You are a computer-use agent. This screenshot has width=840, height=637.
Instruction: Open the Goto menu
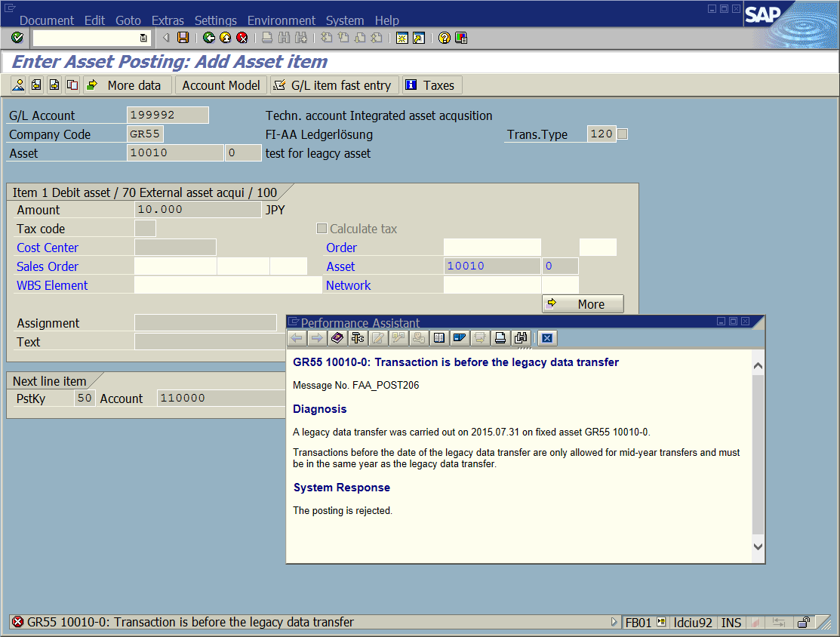[128, 20]
